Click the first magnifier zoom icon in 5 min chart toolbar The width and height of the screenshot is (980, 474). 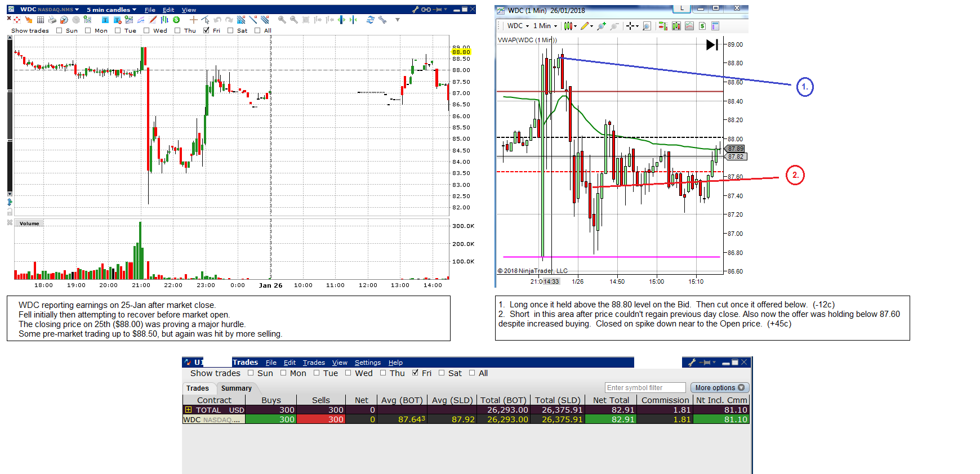282,20
